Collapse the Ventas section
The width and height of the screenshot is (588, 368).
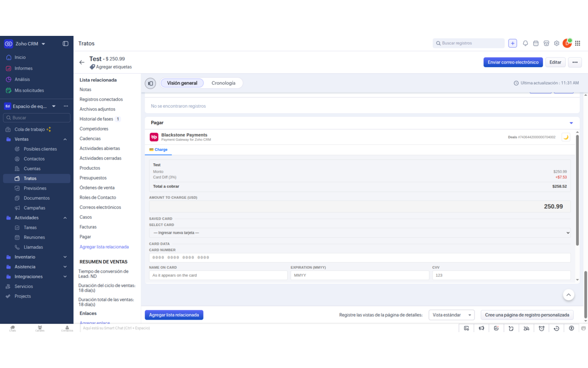coord(65,139)
